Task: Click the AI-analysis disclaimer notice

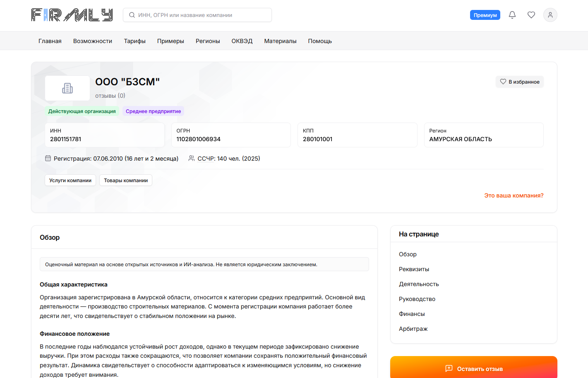Action: click(204, 264)
